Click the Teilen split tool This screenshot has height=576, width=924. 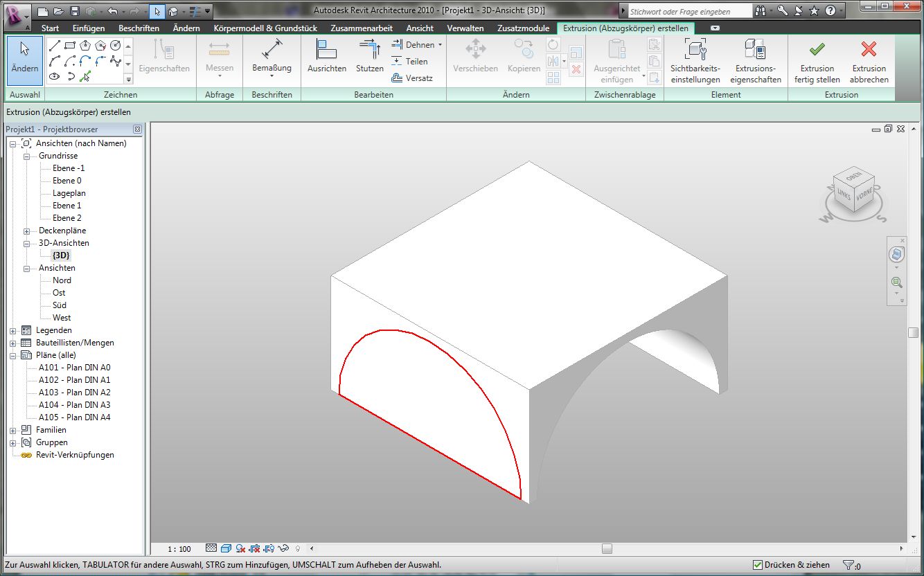tap(410, 62)
